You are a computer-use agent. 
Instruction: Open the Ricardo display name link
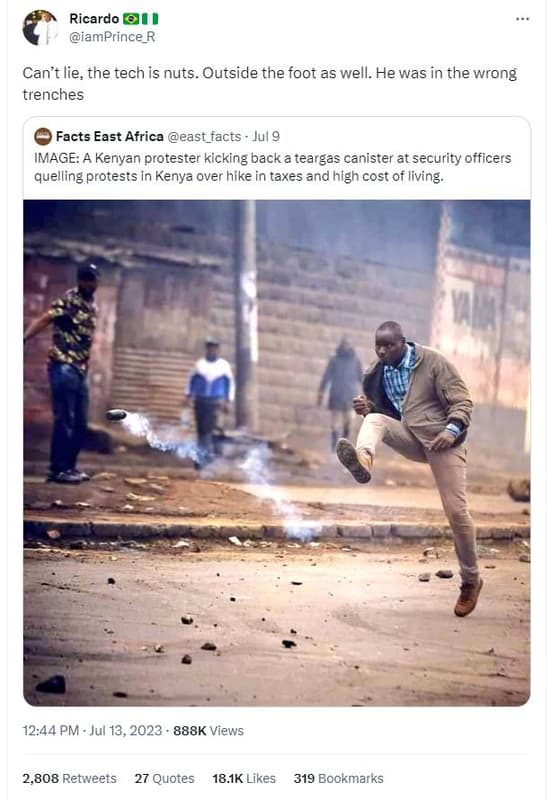coord(94,19)
